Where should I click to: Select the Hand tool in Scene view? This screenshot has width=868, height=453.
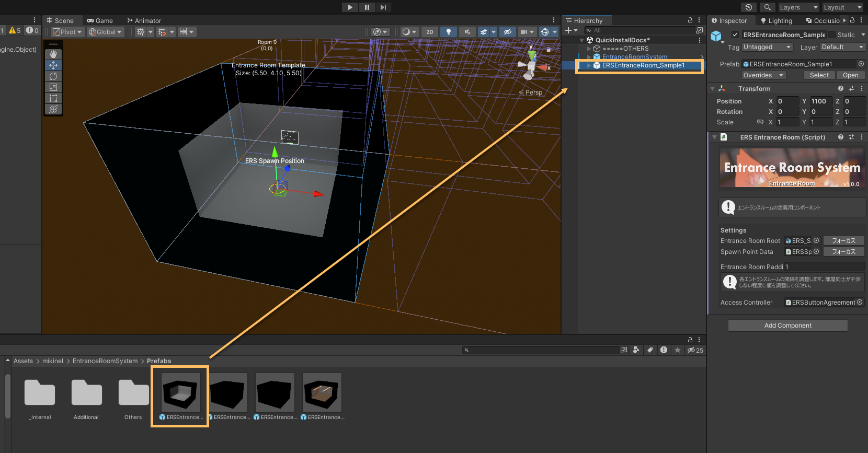click(53, 54)
